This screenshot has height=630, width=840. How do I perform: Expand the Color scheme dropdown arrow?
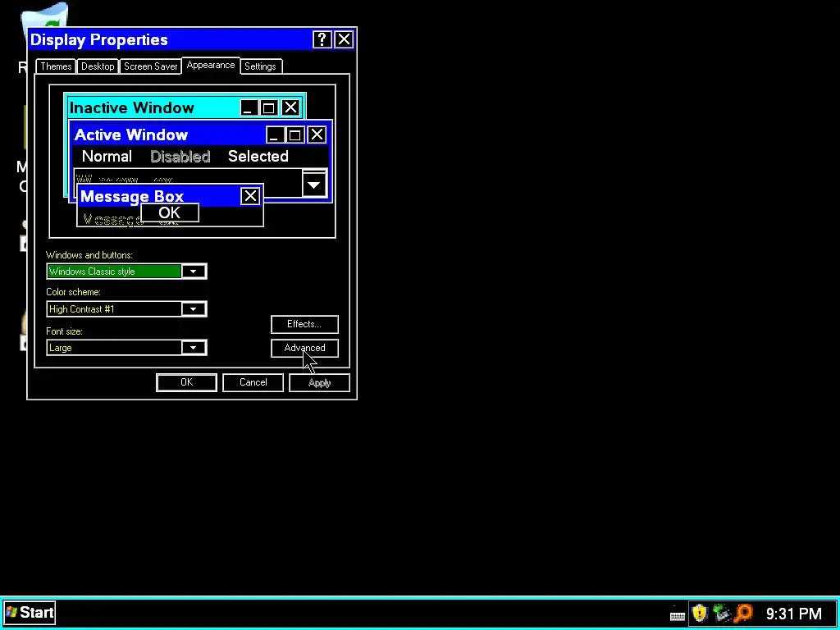[194, 309]
